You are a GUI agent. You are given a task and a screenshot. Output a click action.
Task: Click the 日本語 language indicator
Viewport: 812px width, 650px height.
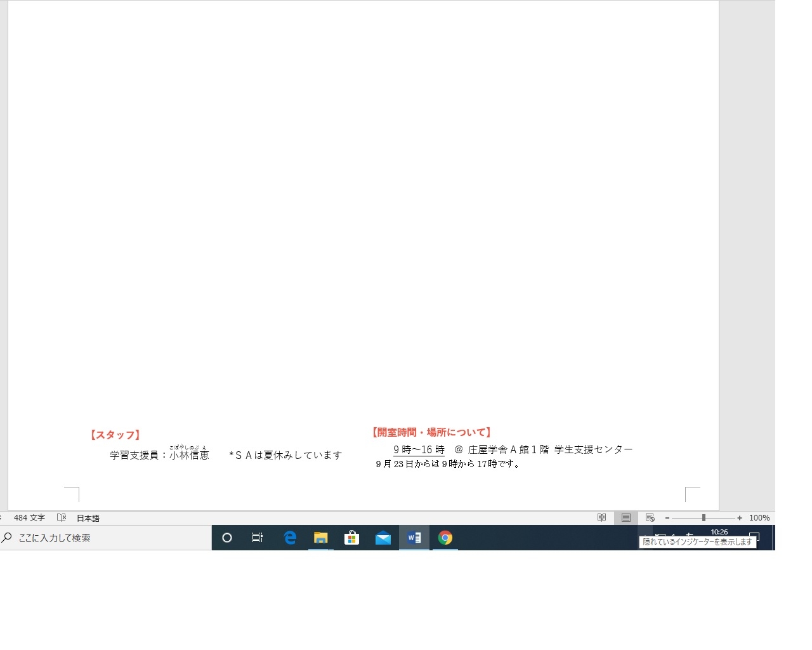tap(88, 518)
